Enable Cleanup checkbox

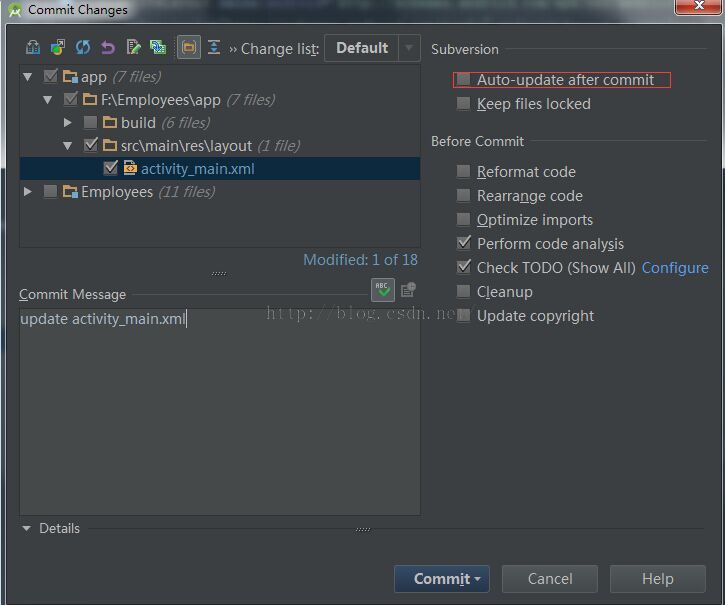click(x=463, y=291)
